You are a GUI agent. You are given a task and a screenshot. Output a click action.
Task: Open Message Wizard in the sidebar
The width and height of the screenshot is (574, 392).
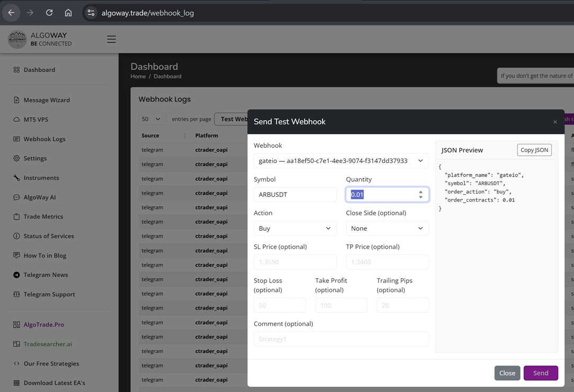click(47, 100)
